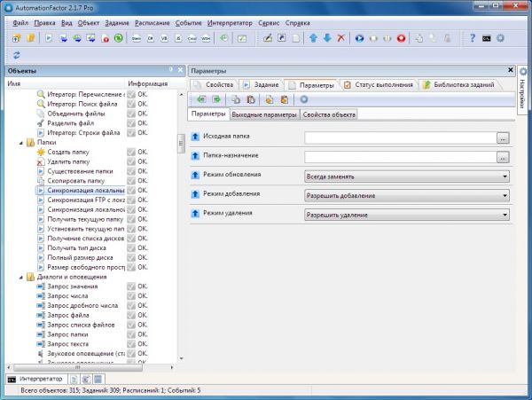This screenshot has width=532, height=400.
Task: Click the blue up arrow toolbar icon
Action: click(313, 38)
